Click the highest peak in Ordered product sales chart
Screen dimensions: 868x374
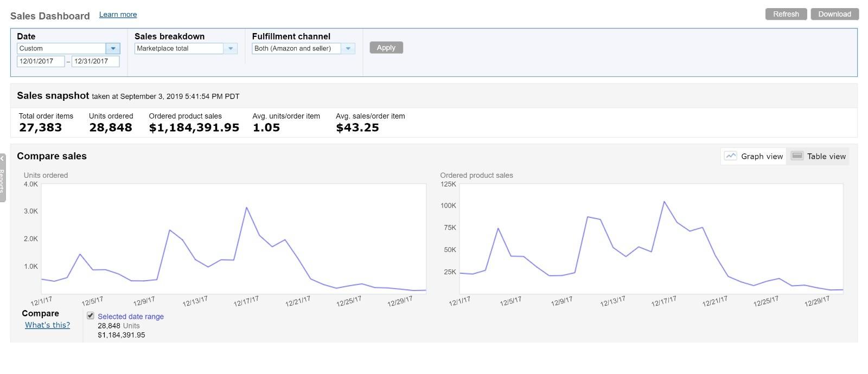click(x=664, y=202)
